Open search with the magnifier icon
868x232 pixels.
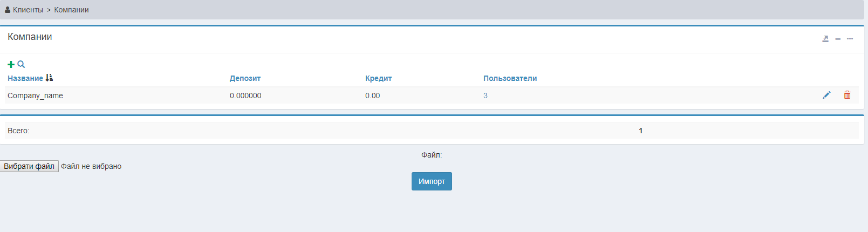point(21,64)
